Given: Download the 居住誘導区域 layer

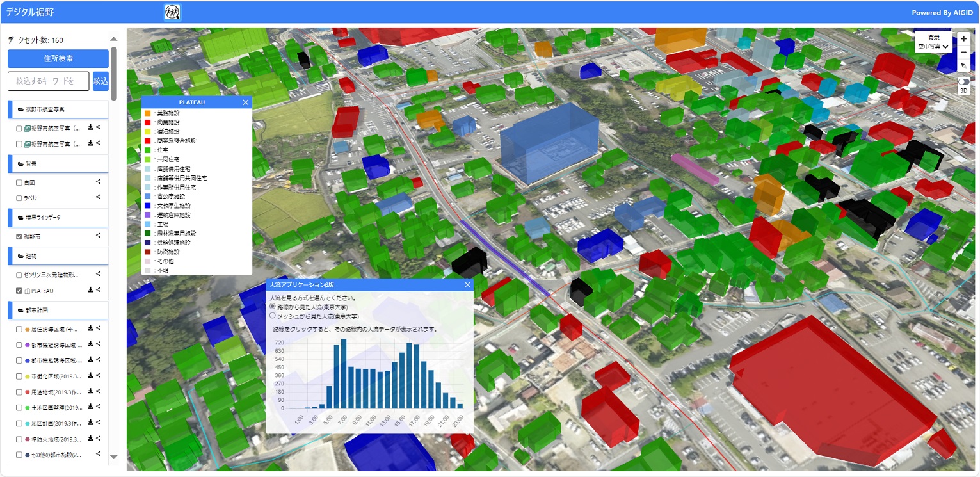Looking at the screenshot, I should pyautogui.click(x=90, y=328).
